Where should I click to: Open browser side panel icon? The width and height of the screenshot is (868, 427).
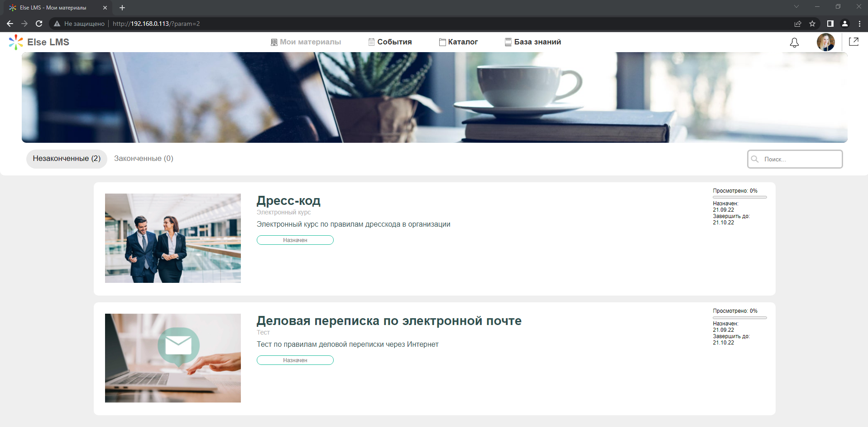tap(830, 24)
